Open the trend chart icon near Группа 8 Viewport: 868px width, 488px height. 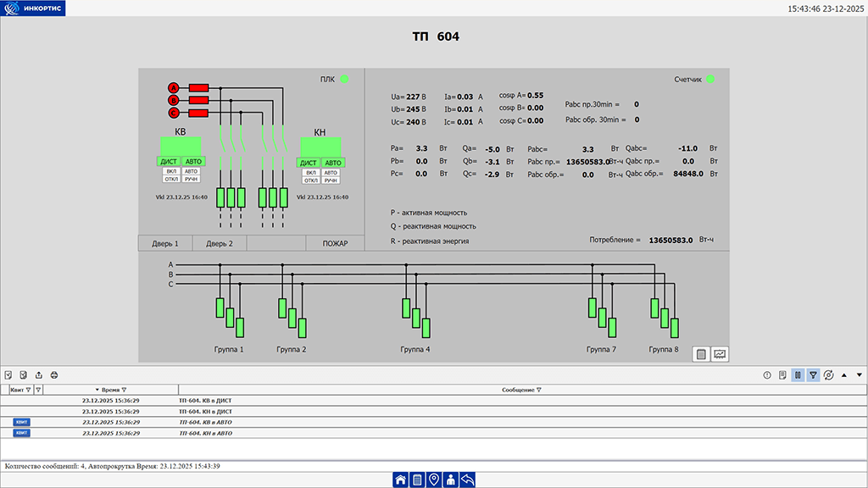point(720,354)
